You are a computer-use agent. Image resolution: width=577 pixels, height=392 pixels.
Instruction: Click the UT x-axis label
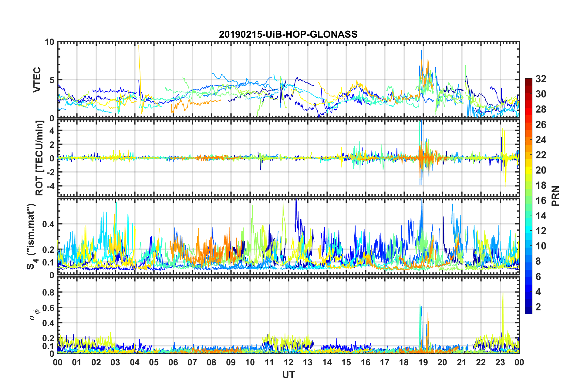pos(288,375)
